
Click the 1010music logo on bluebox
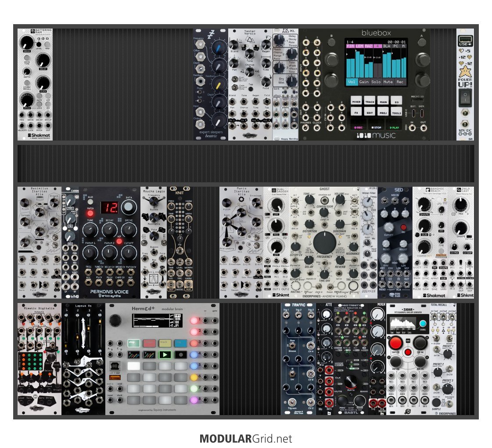pyautogui.click(x=376, y=135)
